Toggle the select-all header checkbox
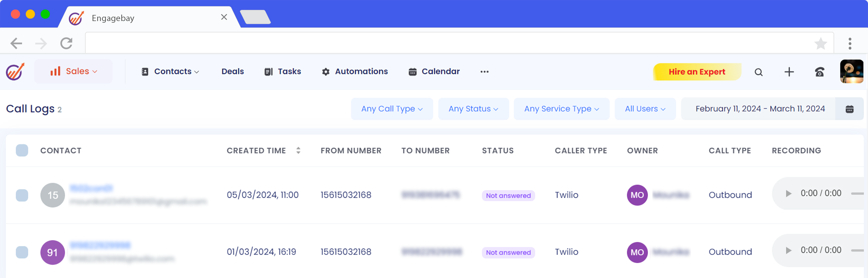Viewport: 868px width, 278px height. (22, 150)
